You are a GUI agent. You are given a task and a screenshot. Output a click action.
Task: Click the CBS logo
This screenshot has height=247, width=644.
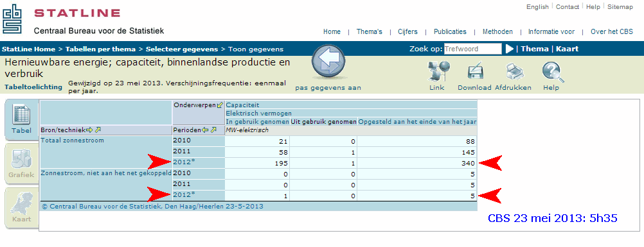pyautogui.click(x=12, y=18)
